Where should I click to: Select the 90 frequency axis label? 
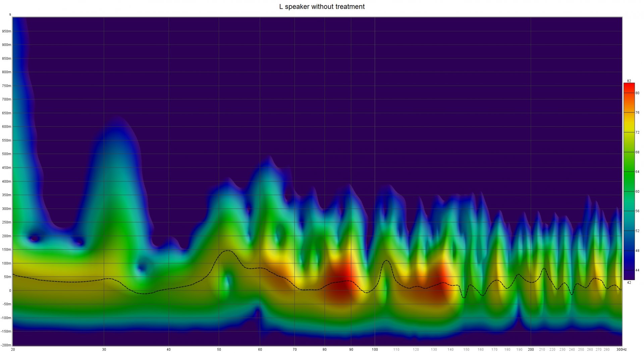(x=351, y=350)
